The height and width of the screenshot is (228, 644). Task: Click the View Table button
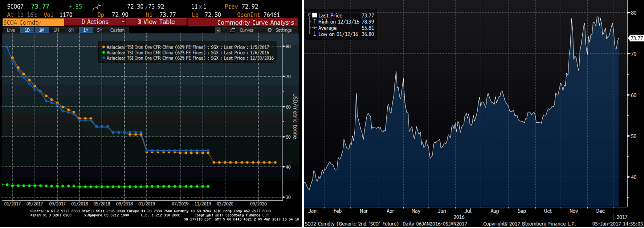tap(156, 22)
